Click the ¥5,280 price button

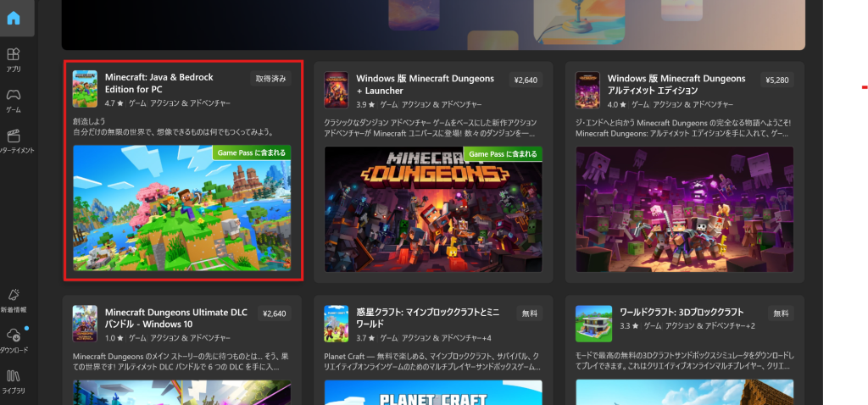[x=776, y=80]
